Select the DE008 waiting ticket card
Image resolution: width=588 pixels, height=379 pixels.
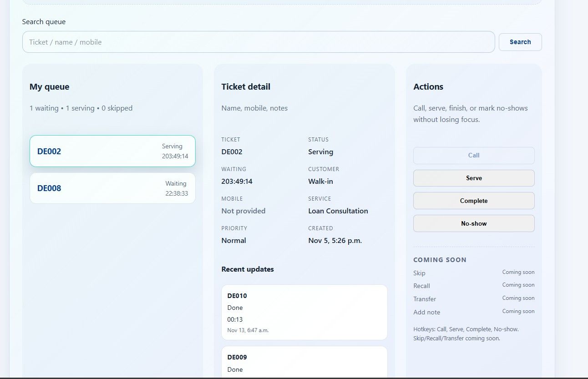pyautogui.click(x=112, y=188)
